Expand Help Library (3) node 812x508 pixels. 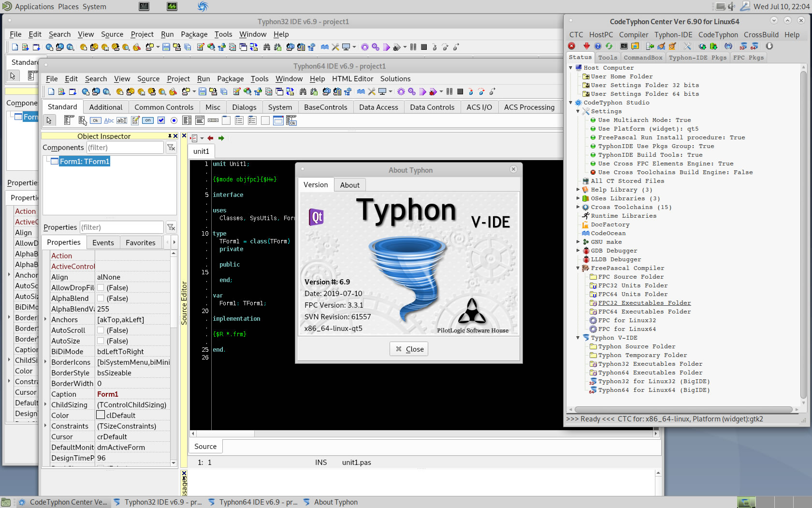click(578, 190)
